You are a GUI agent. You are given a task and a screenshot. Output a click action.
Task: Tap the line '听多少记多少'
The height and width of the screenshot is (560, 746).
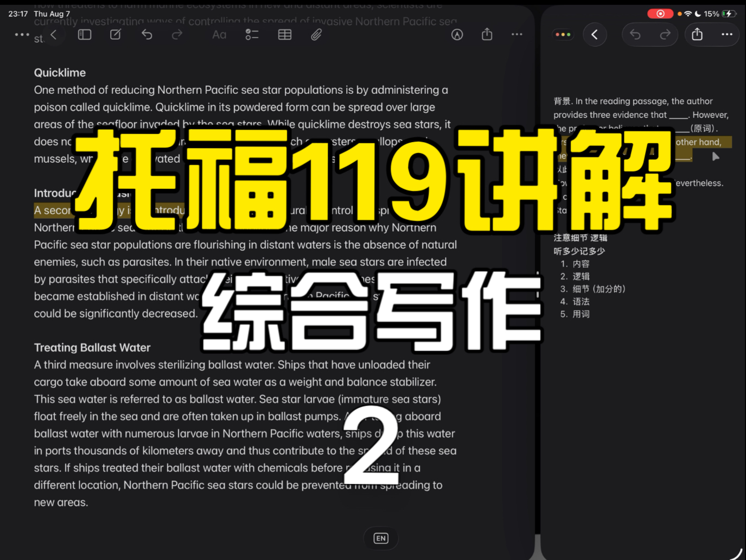pos(579,251)
